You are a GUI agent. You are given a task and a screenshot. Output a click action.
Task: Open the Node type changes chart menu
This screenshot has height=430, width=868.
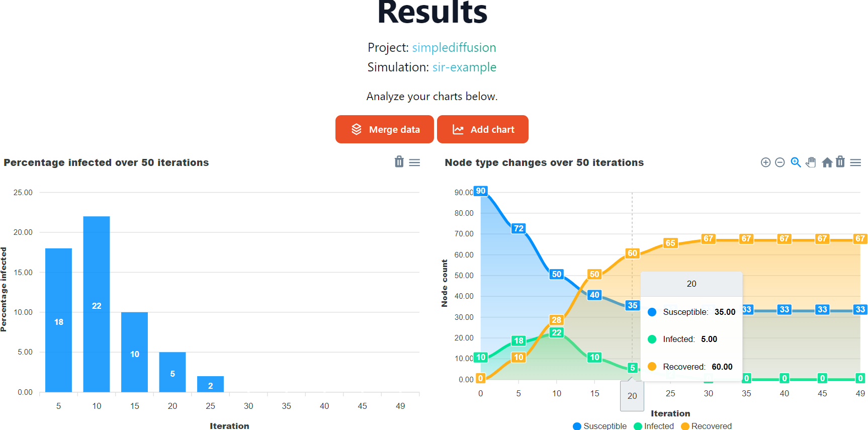coord(855,162)
